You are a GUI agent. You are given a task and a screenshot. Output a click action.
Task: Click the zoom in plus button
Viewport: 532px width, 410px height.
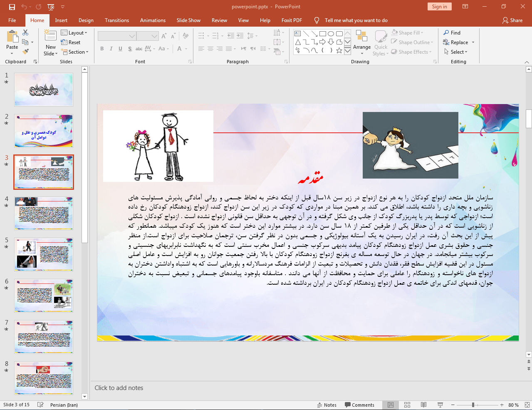(502, 405)
